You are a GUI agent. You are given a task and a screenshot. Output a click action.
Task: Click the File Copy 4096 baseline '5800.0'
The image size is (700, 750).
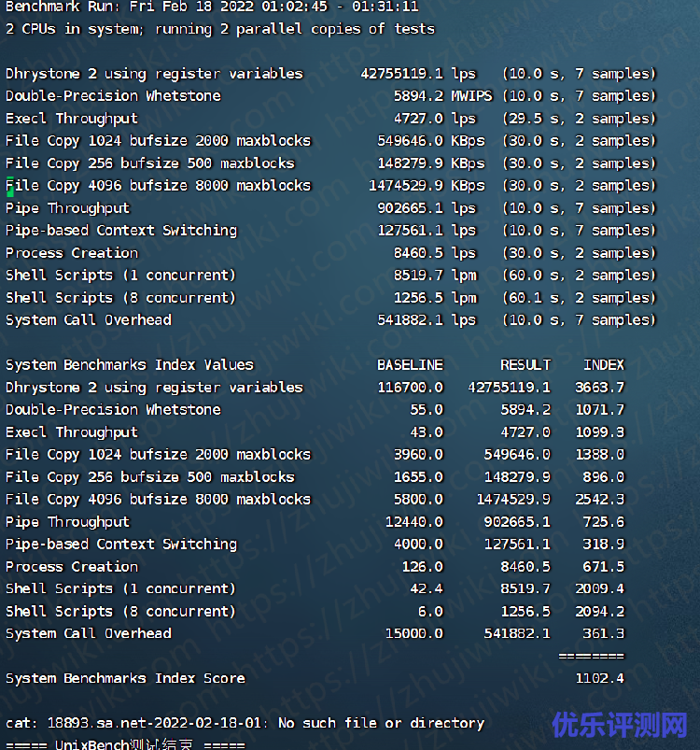pos(418,500)
